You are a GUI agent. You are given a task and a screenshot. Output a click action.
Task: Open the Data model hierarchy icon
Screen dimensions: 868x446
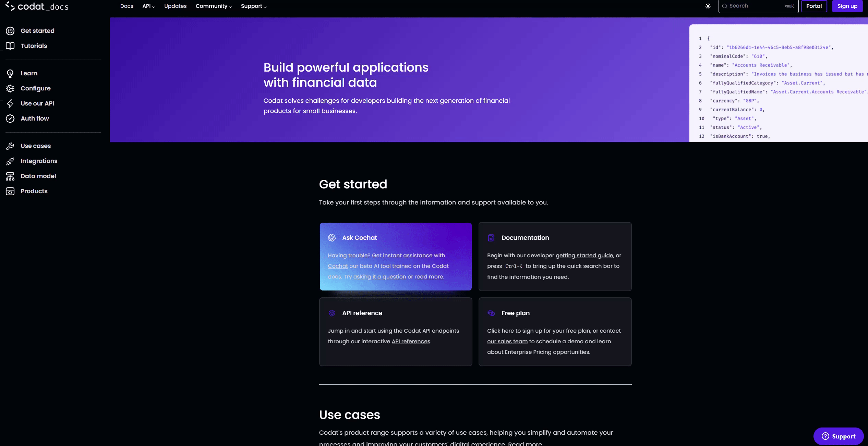click(10, 176)
